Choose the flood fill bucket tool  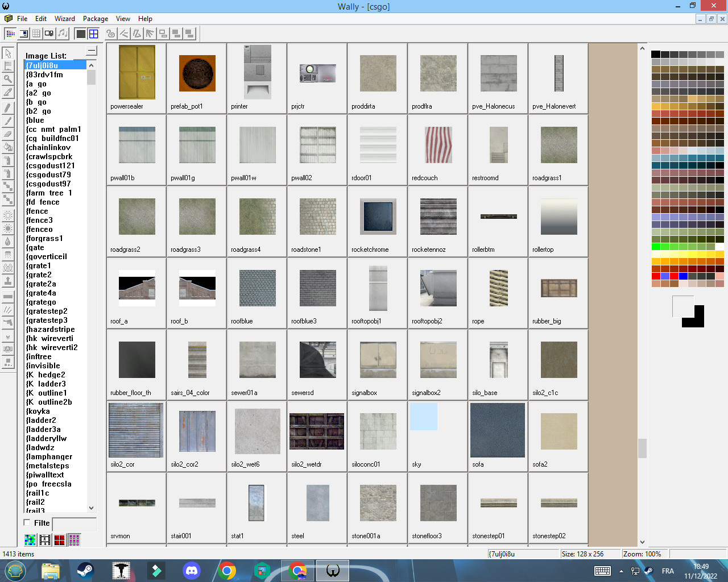coord(8,147)
